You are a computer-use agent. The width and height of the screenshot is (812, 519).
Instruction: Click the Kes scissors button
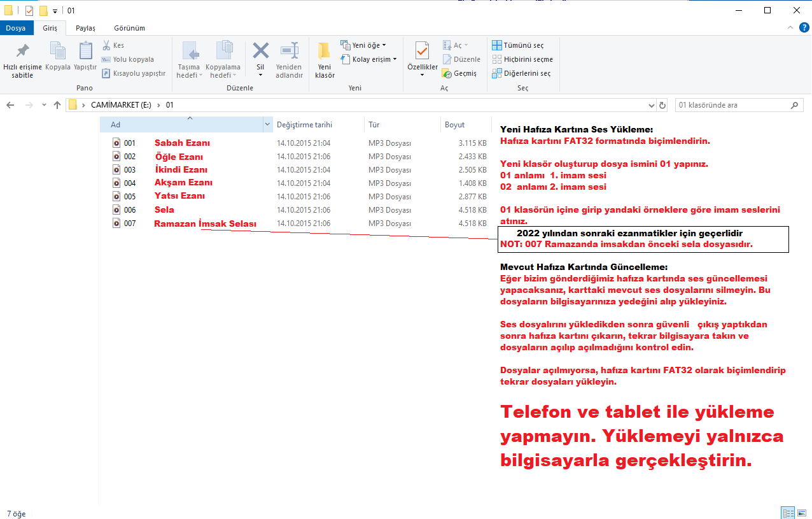click(x=113, y=45)
